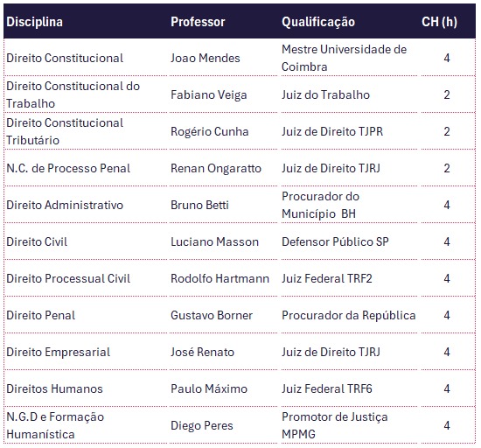
Task: Select the Gustavo Borner cell
Action: pos(223,315)
